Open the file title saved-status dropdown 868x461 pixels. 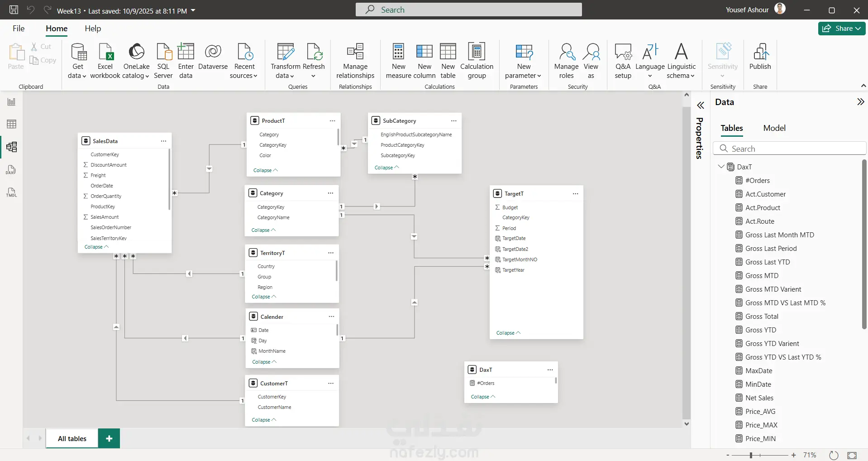[193, 10]
